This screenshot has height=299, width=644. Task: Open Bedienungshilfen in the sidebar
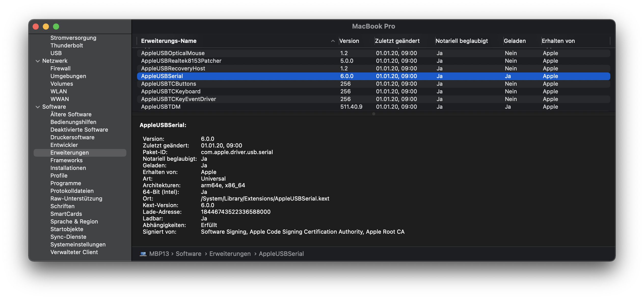(73, 122)
